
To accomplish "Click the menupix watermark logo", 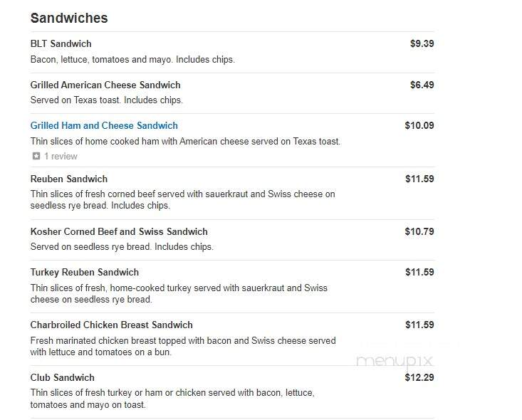I will [394, 362].
